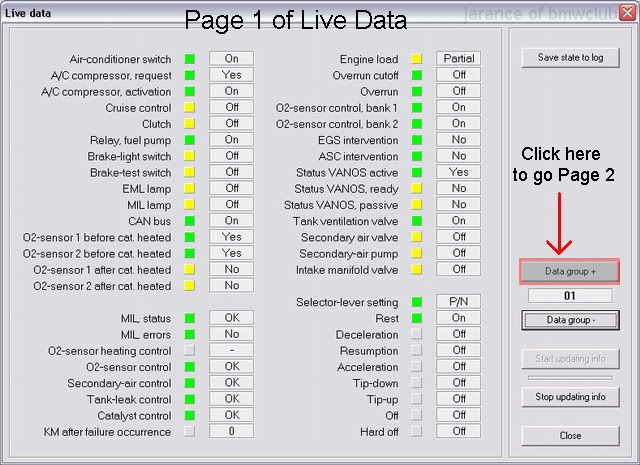Click the OK value of O2-sensor control

(231, 367)
